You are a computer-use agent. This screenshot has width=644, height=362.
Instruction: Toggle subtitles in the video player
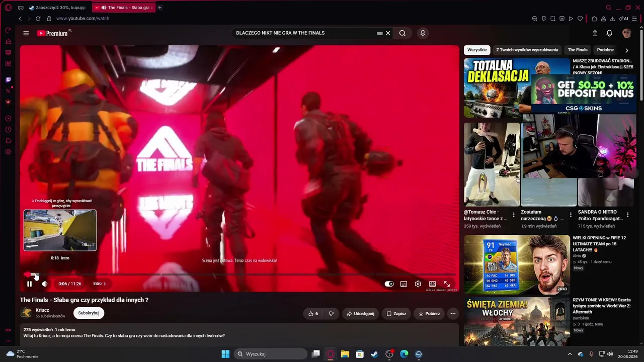pos(404,284)
